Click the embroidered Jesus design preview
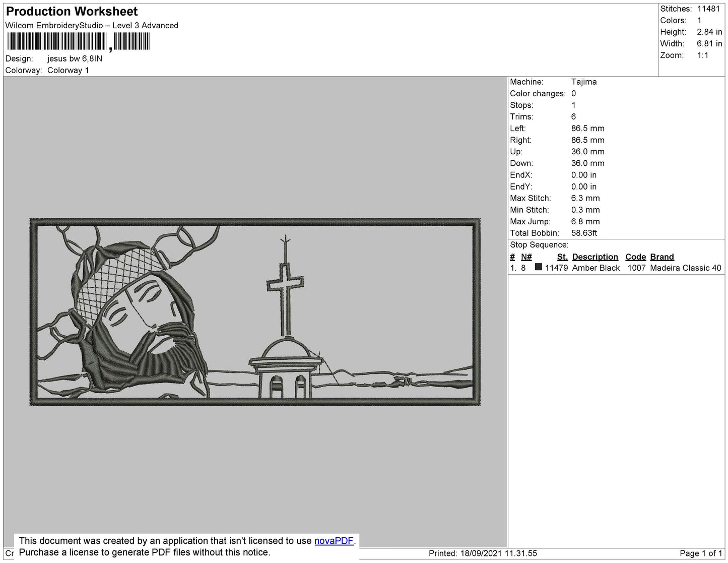Screen dimensions: 728x563 pos(255,312)
